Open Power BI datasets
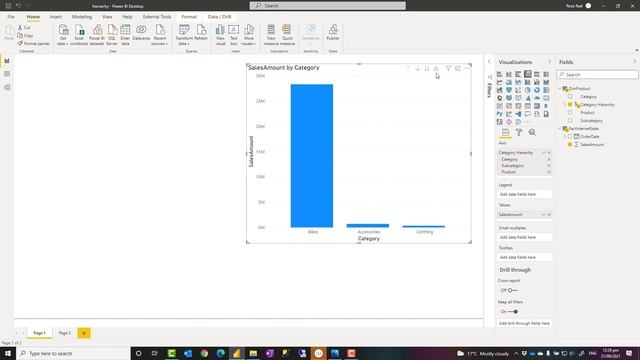 pyautogui.click(x=97, y=35)
